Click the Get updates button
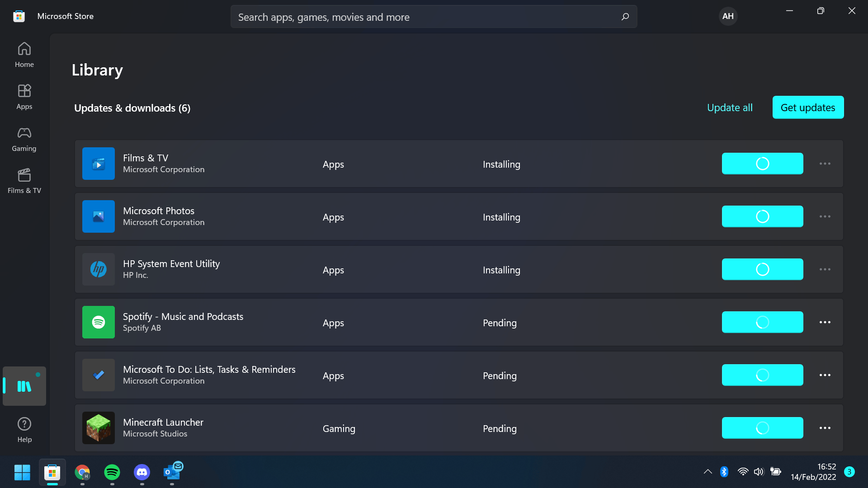868x488 pixels. [808, 108]
